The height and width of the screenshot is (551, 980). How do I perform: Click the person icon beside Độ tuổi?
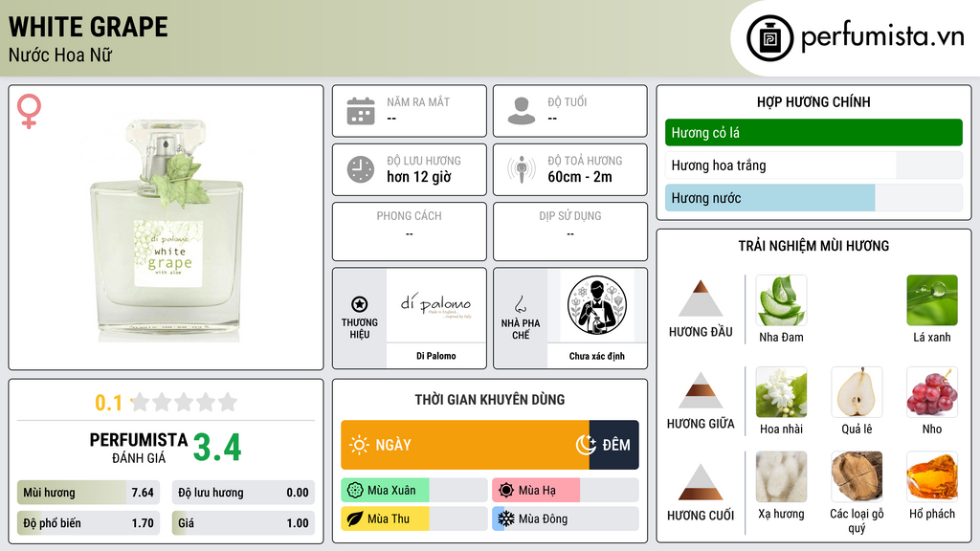(522, 111)
